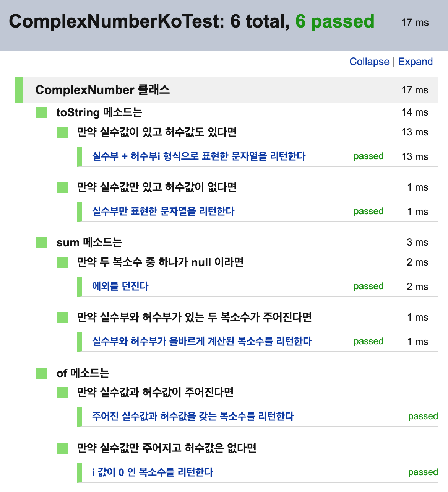This screenshot has width=448, height=492.
Task: Open test 실수부만 표현한 문자열을 리턴한다
Action: tap(163, 211)
